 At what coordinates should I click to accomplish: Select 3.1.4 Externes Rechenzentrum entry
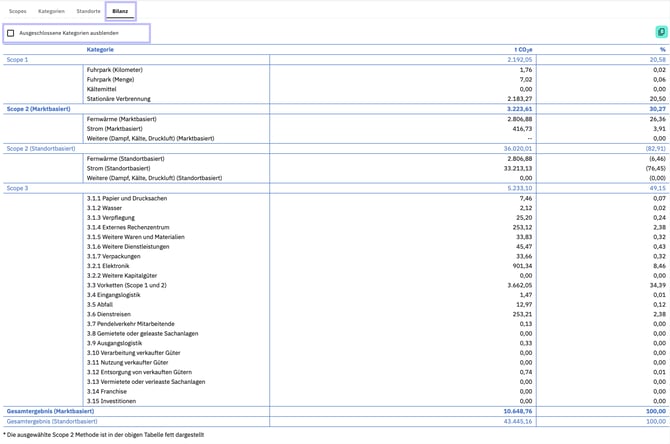(x=127, y=227)
